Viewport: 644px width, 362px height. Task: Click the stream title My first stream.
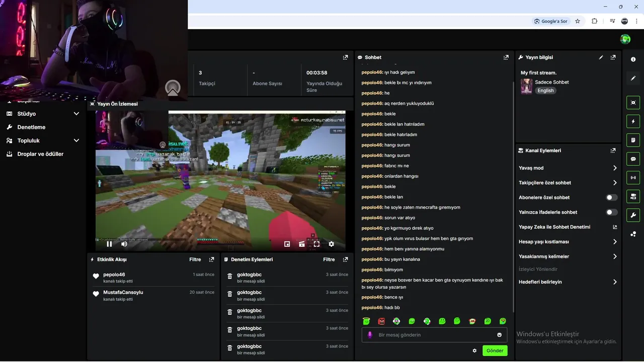click(538, 73)
